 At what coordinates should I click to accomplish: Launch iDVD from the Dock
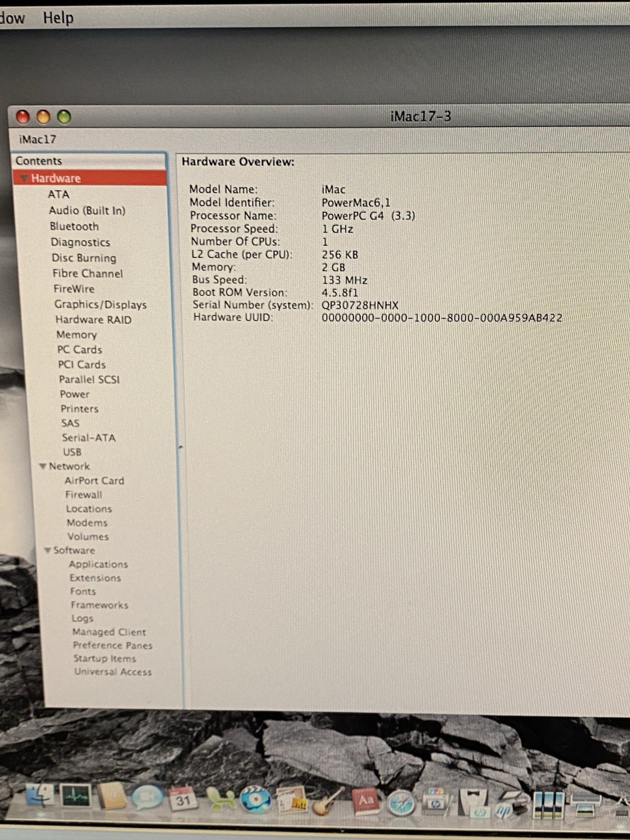(x=255, y=800)
